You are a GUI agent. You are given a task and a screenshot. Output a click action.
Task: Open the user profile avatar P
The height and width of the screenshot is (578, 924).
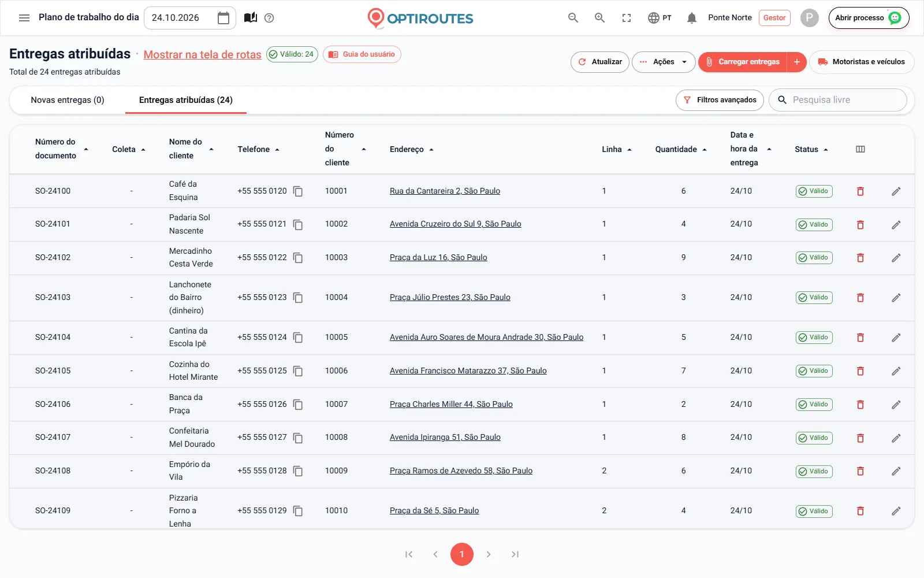coord(810,18)
